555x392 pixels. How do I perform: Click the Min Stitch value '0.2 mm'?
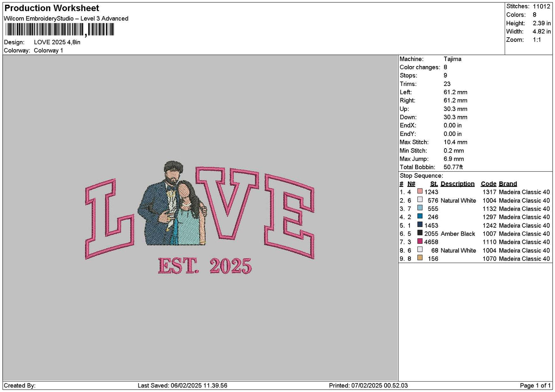click(x=454, y=151)
